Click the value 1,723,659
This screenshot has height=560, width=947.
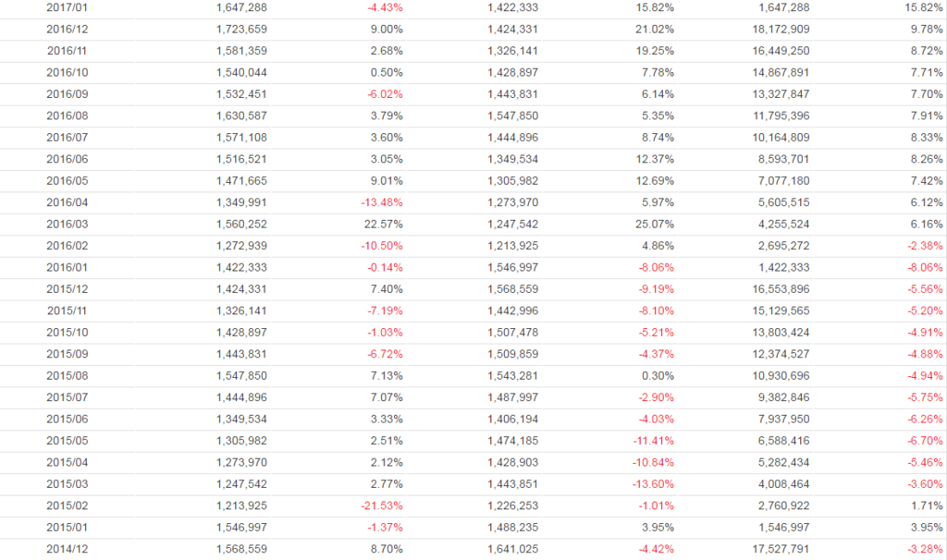coord(240,29)
